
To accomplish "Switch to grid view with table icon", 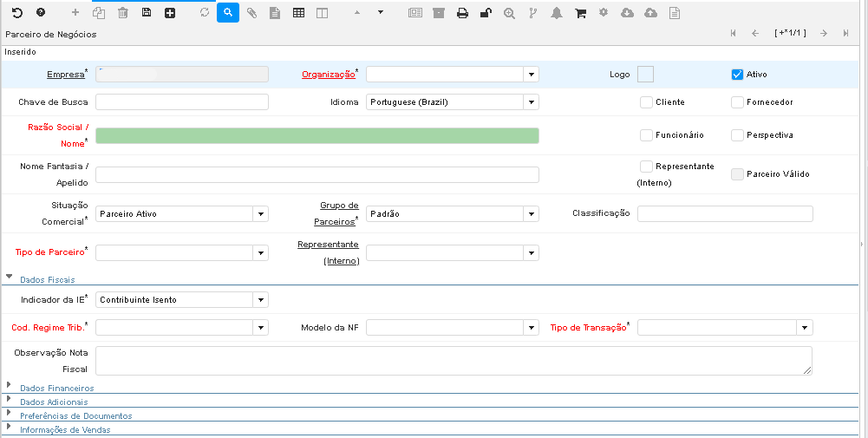I will 298,13.
